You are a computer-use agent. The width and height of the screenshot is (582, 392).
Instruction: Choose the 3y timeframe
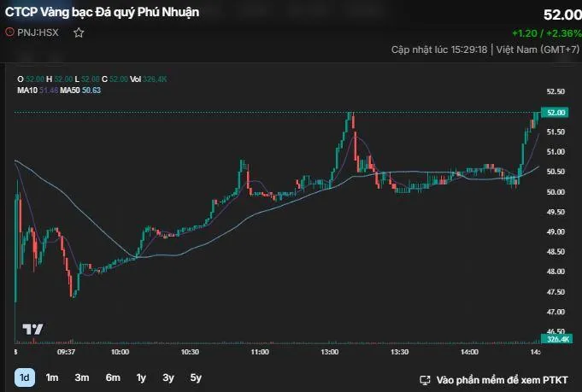click(168, 377)
